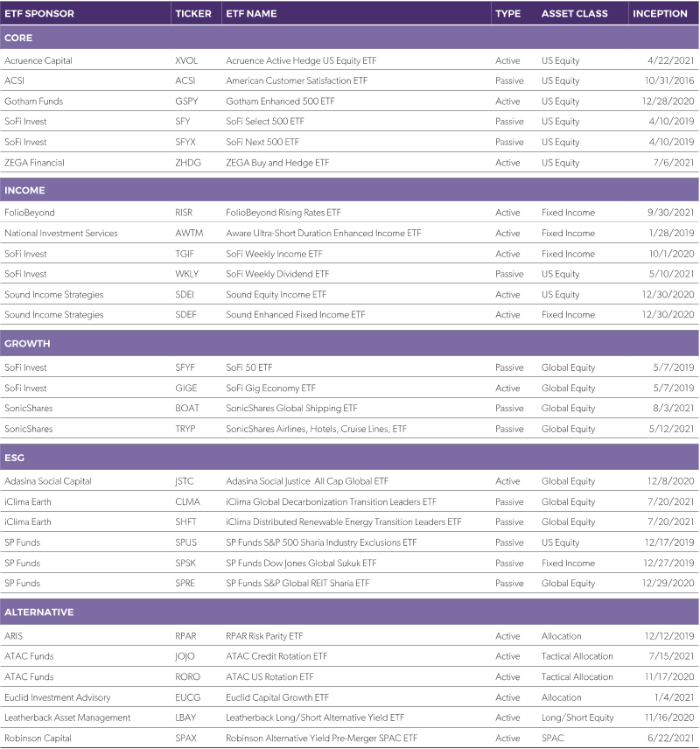This screenshot has height=749, width=700.
Task: Select 'Gotham Enhanced 500 ETF' name
Action: 281,101
